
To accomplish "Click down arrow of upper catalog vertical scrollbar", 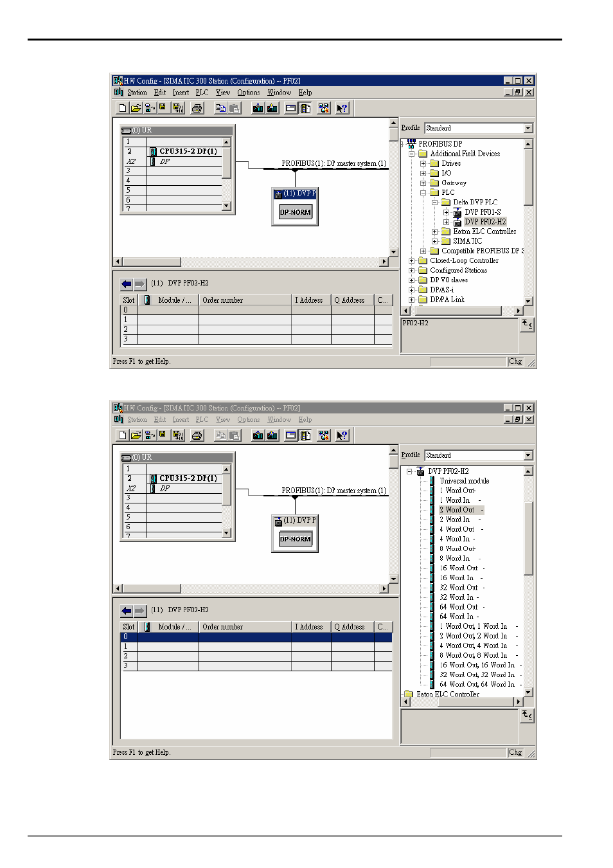I will coord(528,301).
